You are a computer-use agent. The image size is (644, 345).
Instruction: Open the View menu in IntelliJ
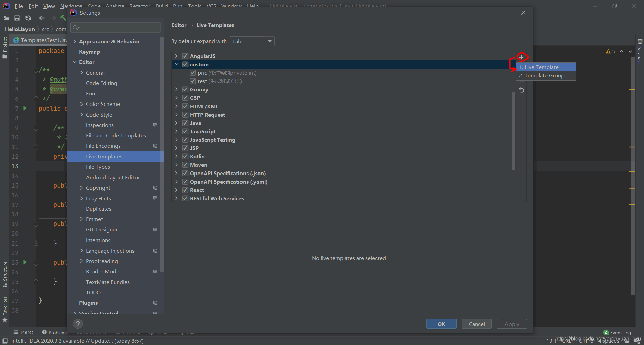click(x=49, y=6)
